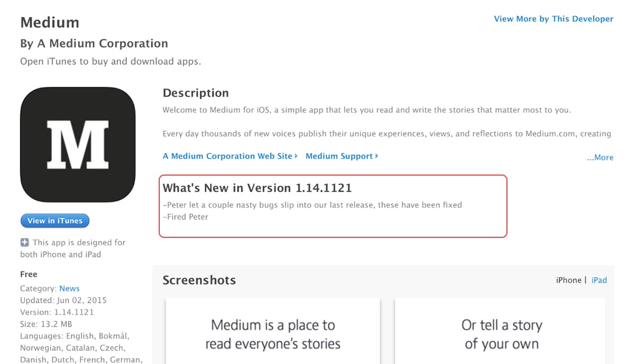The image size is (639, 364).
Task: Click the arrow after Medium Support
Action: [x=377, y=156]
